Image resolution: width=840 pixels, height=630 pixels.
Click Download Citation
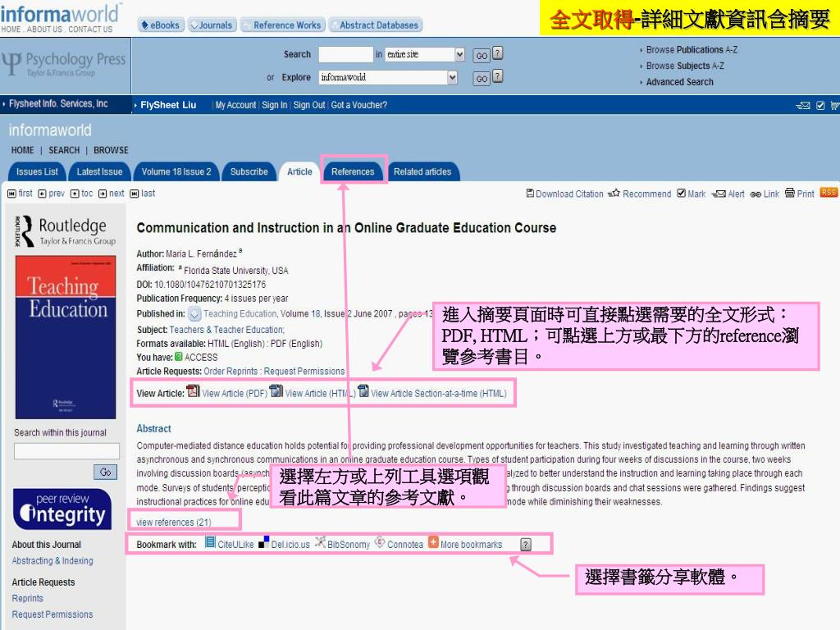pyautogui.click(x=564, y=194)
